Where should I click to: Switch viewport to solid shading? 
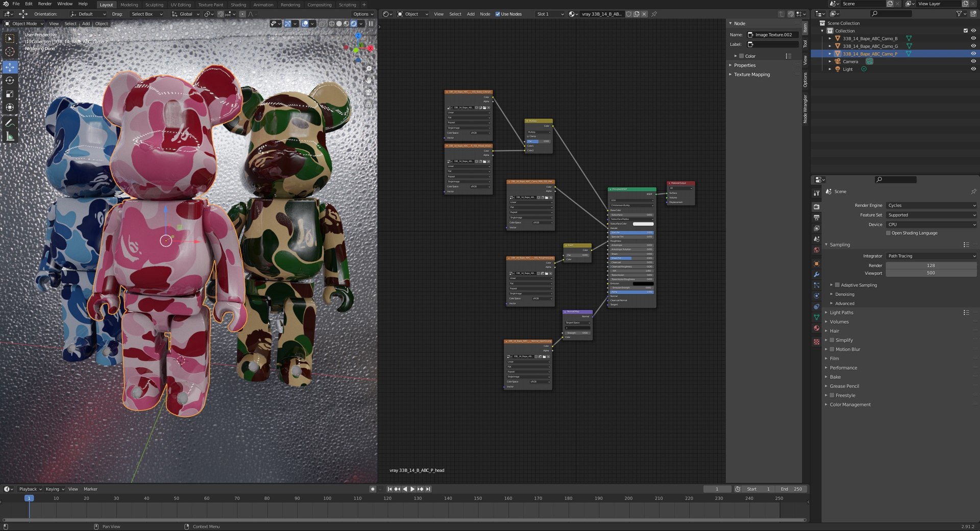(x=339, y=23)
